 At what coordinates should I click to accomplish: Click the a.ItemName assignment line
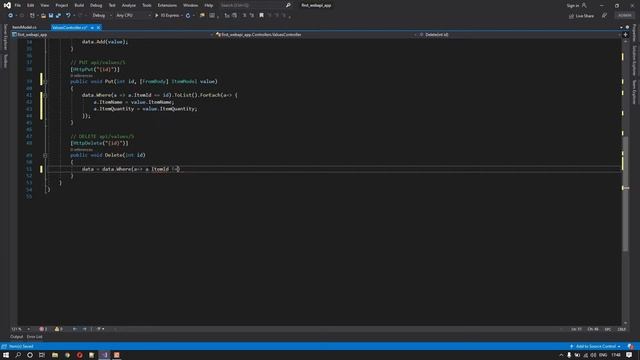[x=134, y=102]
